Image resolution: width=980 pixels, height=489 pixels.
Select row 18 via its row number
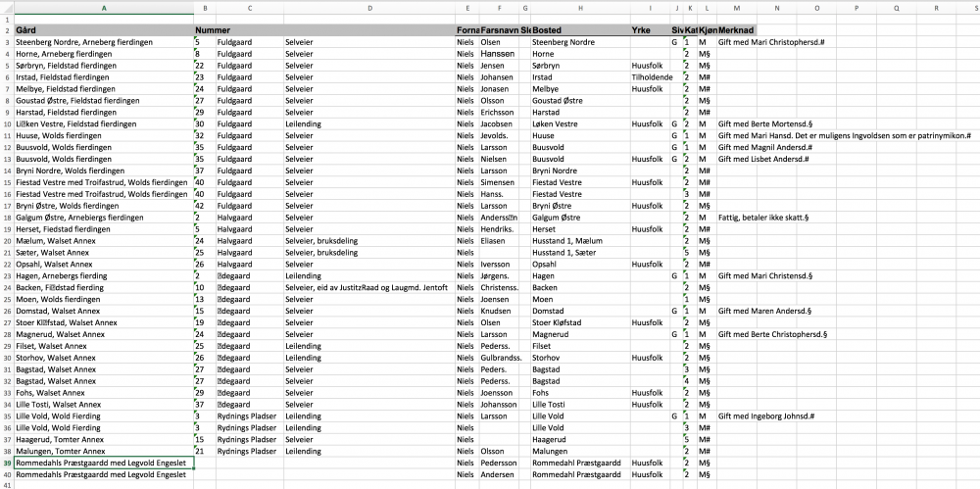[x=7, y=207]
